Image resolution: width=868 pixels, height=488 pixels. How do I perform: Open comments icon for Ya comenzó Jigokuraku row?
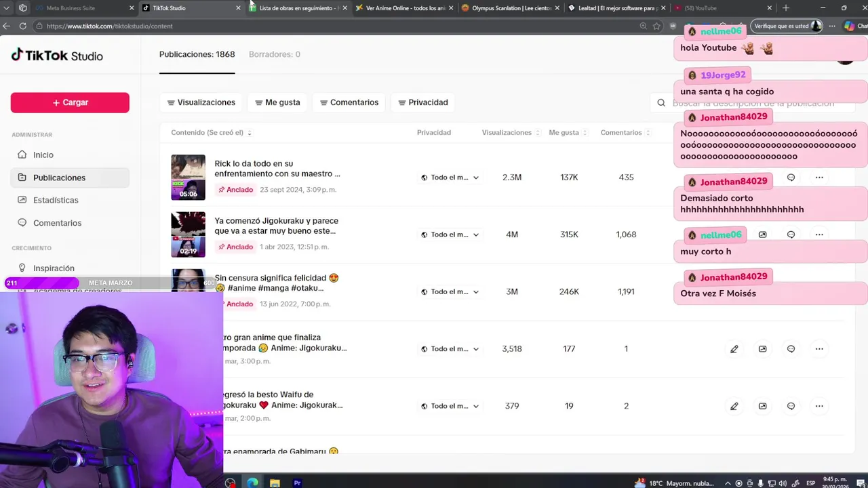791,235
